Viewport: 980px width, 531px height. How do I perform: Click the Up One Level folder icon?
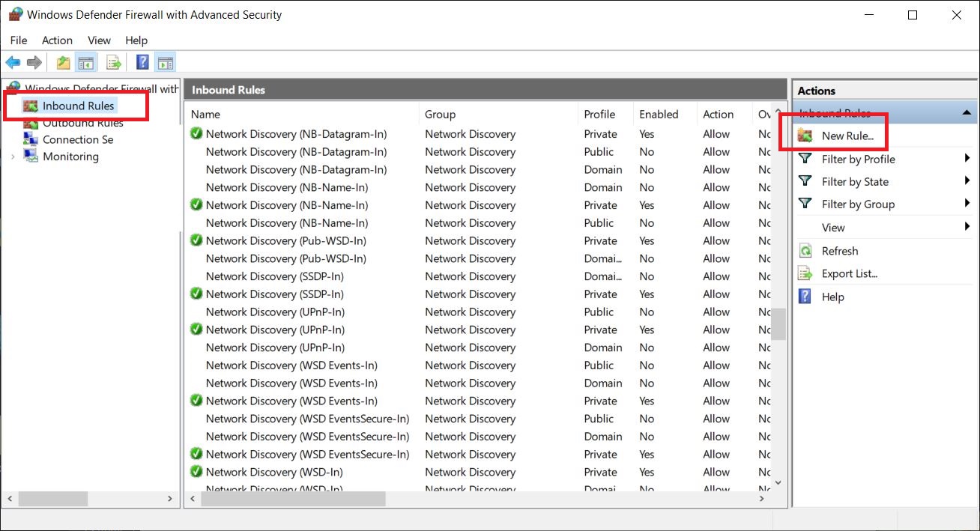[64, 63]
